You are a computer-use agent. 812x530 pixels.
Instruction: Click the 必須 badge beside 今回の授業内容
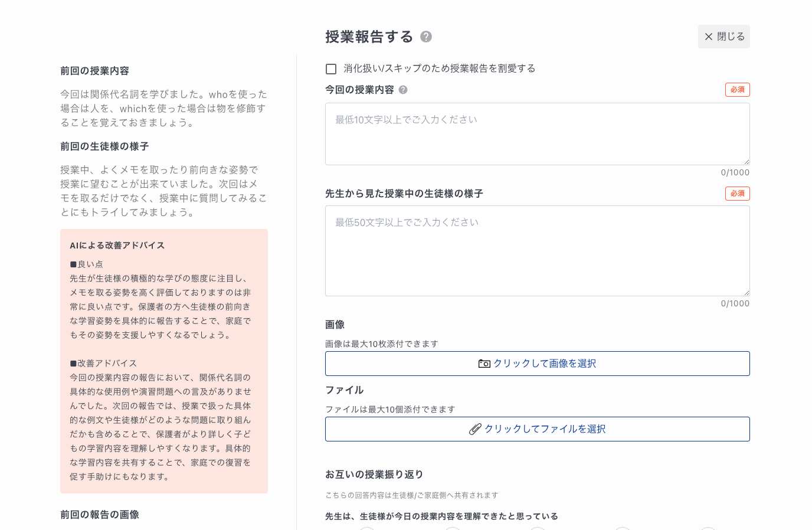(x=737, y=90)
